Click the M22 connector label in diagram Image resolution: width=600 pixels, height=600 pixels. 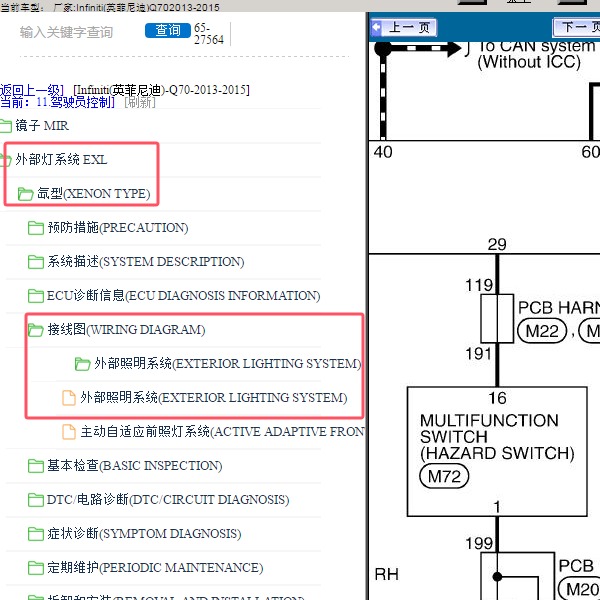coord(542,331)
